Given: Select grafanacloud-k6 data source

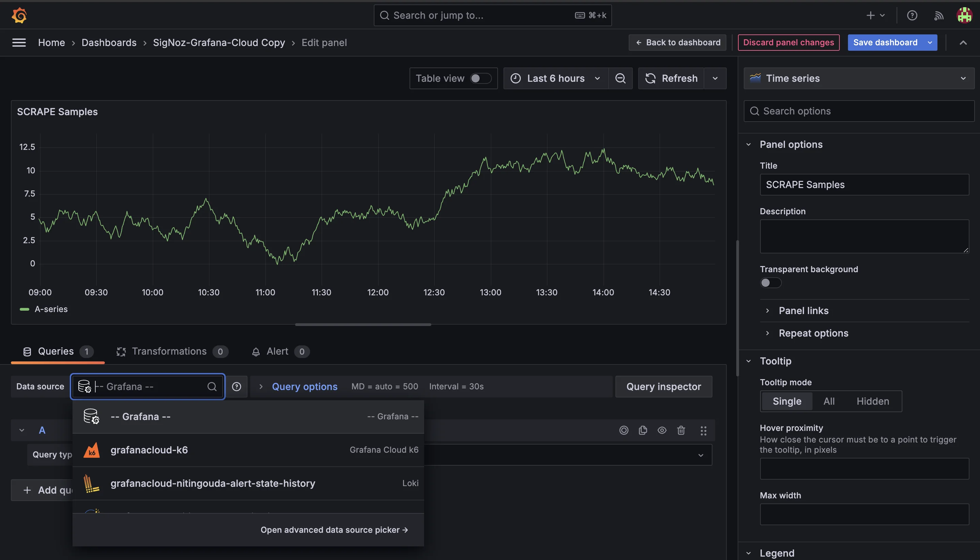Looking at the screenshot, I should [x=248, y=450].
